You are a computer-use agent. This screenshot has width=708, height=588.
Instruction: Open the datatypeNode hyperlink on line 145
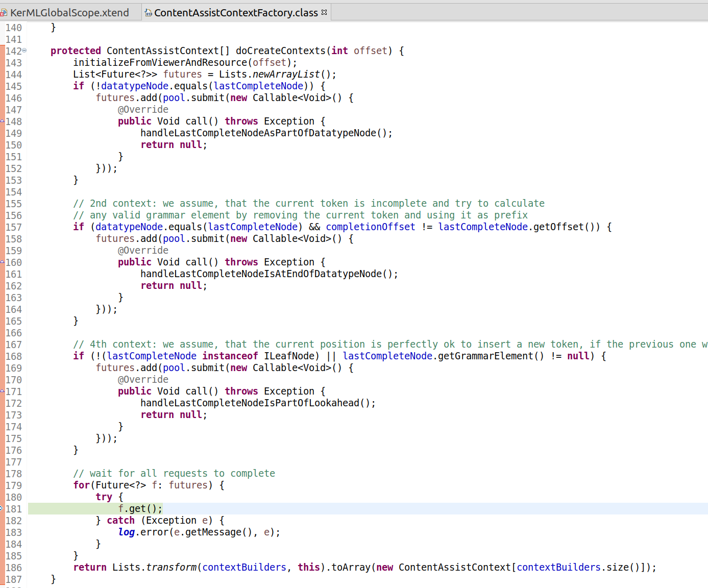pos(134,86)
